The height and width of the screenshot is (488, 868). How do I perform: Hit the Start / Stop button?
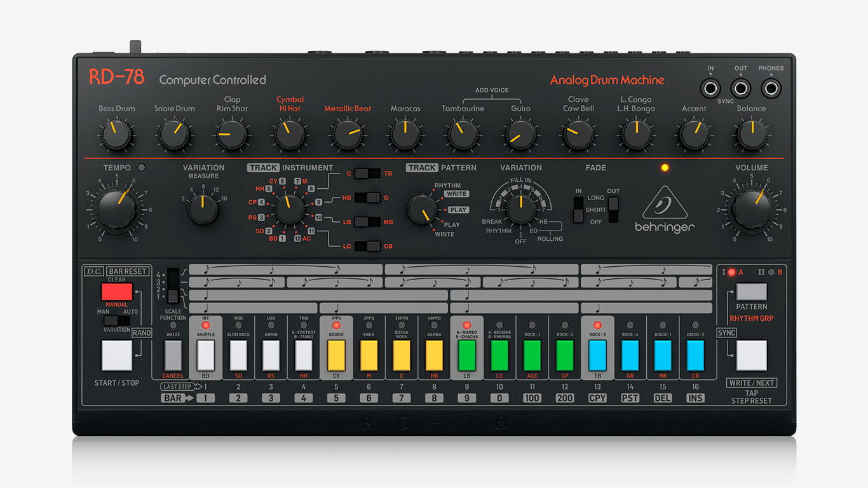click(x=117, y=355)
